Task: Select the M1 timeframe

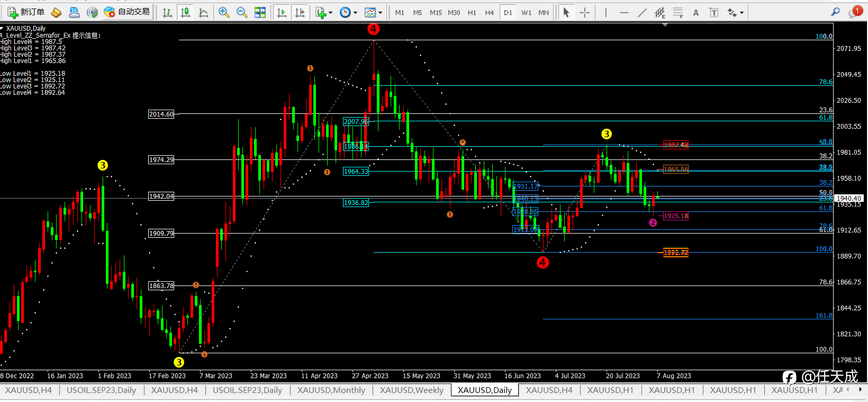Action: coord(400,12)
